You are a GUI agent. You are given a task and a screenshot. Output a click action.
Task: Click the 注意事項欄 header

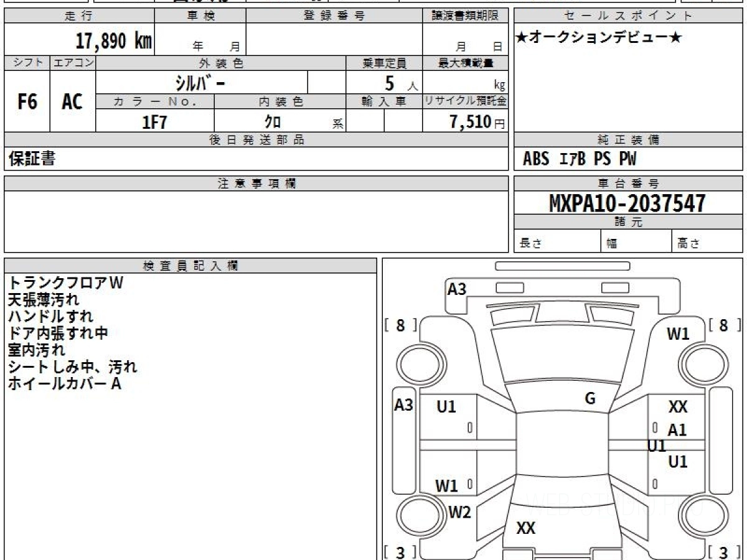point(256,184)
